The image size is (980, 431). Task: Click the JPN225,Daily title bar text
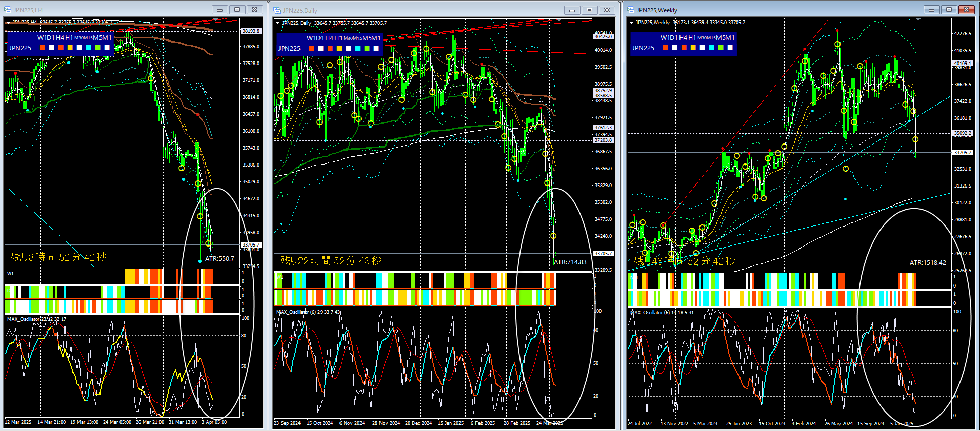(x=300, y=11)
